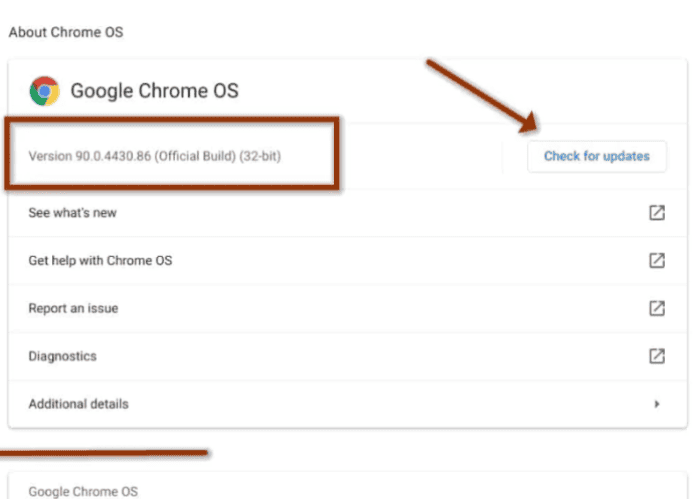This screenshot has height=500, width=700.
Task: Click the bottom Google Chrome OS card text
Action: point(83,492)
